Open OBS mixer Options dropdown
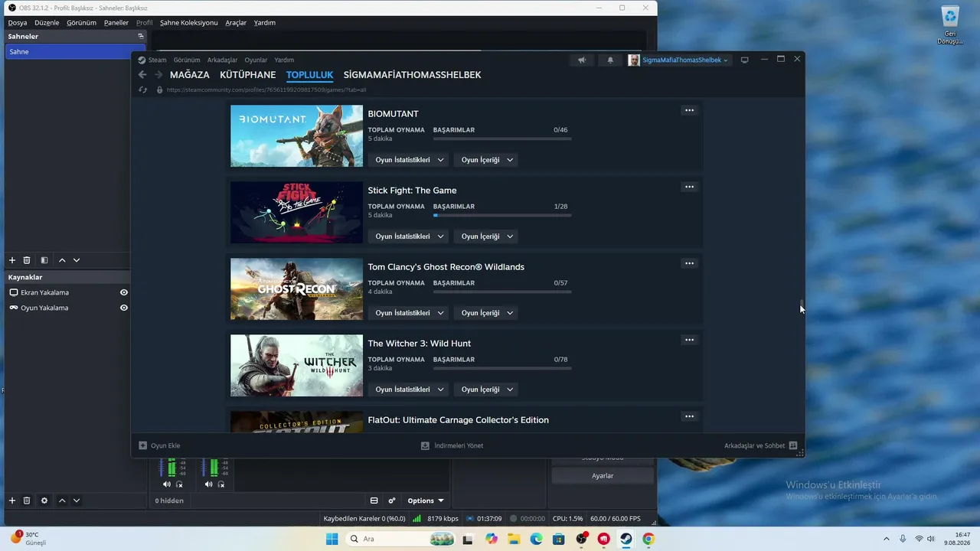The image size is (980, 551). (426, 500)
